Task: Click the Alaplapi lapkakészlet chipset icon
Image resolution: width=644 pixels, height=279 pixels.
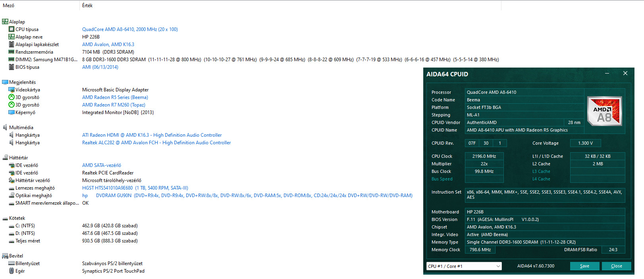Action: pyautogui.click(x=12, y=44)
